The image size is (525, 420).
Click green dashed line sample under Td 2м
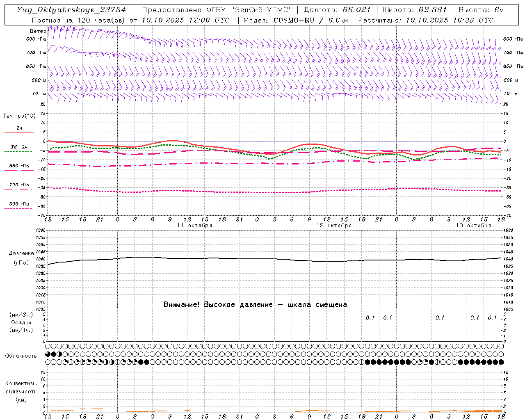click(18, 151)
